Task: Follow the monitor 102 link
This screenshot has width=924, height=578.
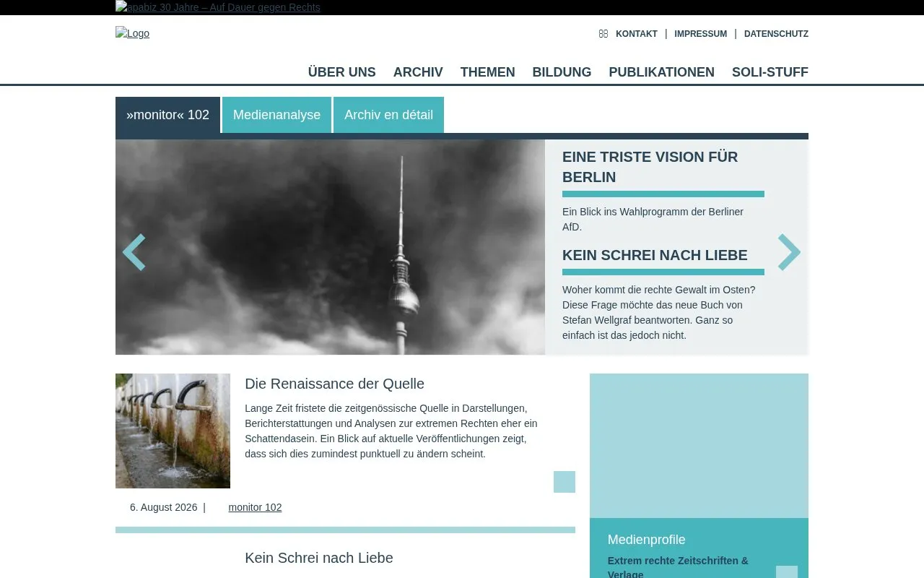Action: 255,507
